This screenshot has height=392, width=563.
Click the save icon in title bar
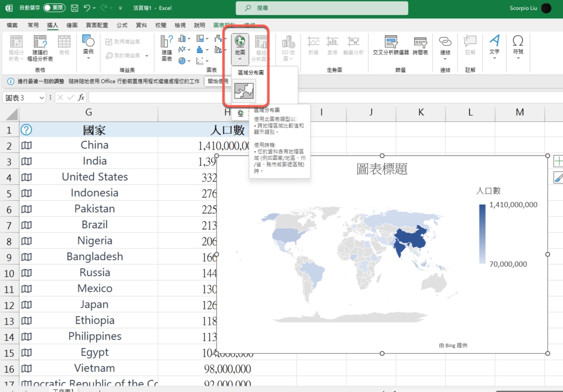click(x=75, y=8)
